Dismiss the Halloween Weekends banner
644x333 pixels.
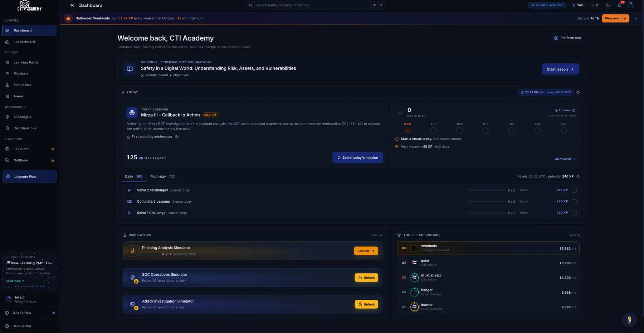click(636, 19)
